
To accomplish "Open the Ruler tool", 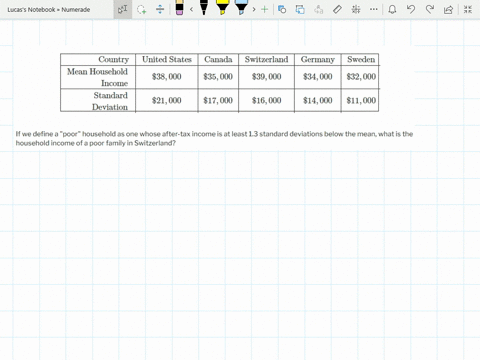I will (337, 9).
